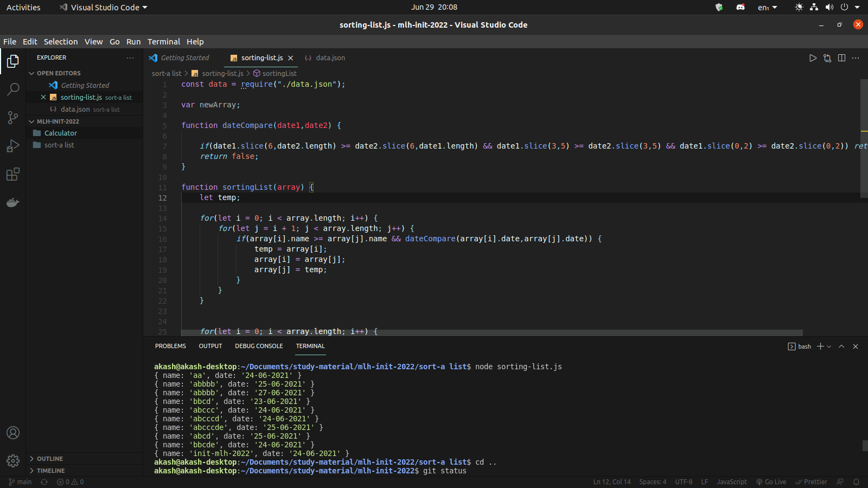Open the Run menu

[133, 42]
